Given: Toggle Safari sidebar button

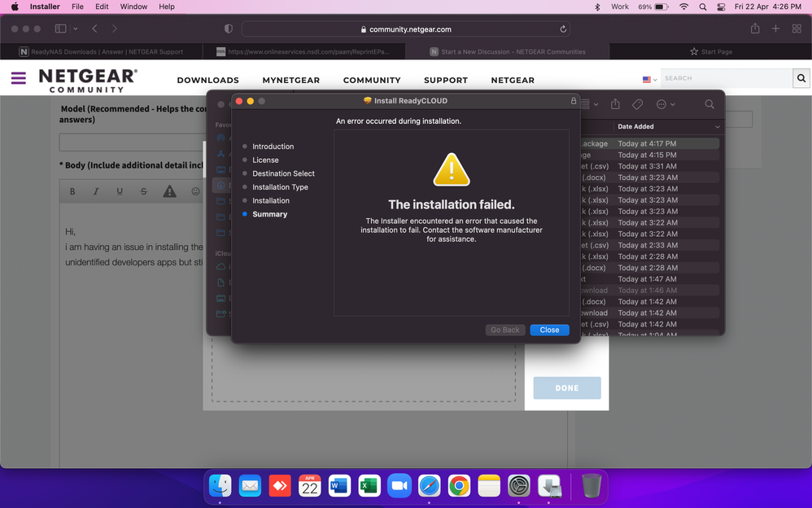Looking at the screenshot, I should coord(60,29).
